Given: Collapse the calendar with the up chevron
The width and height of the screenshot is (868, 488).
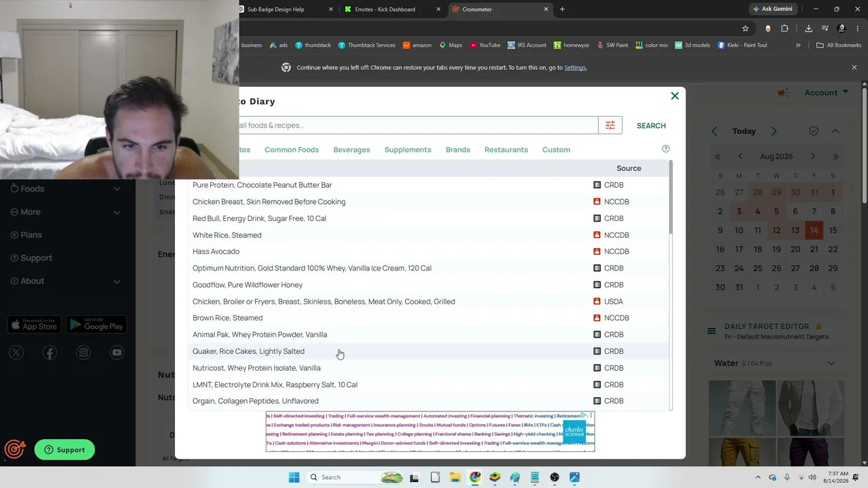Looking at the screenshot, I should click(835, 131).
